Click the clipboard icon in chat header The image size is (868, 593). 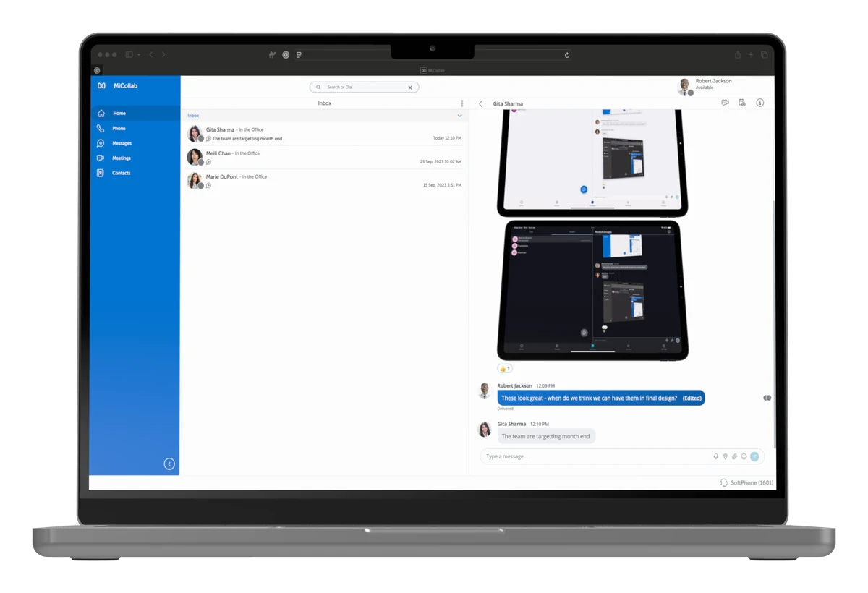(x=742, y=103)
